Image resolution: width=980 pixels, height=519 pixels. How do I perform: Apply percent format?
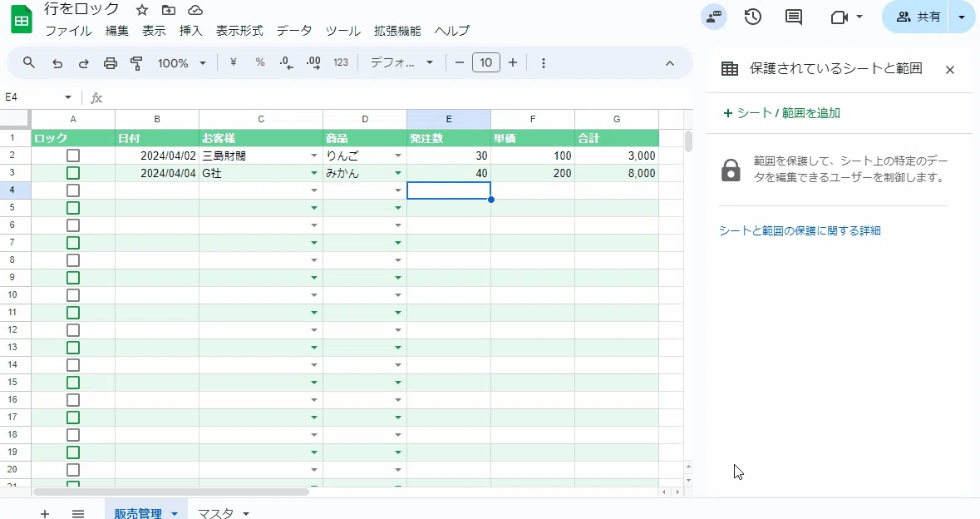tap(260, 62)
